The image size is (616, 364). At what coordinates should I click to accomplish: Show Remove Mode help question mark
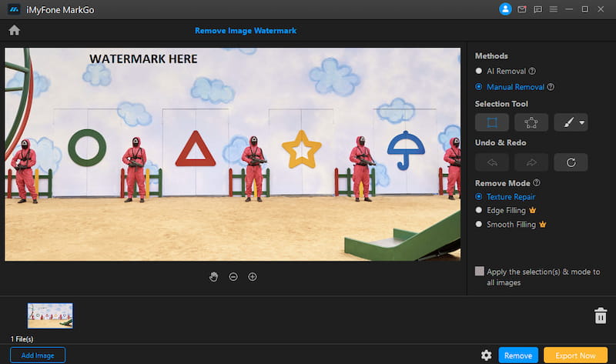pyautogui.click(x=537, y=182)
